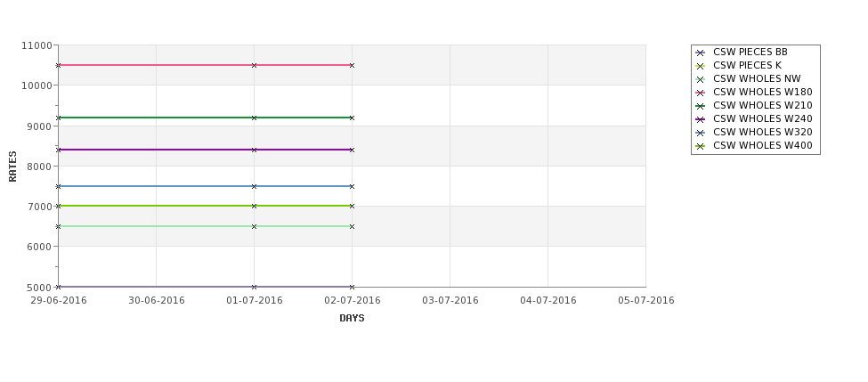868x382 pixels.
Task: Click the dark green W210 point on 01-07-2016
Action: 254,118
